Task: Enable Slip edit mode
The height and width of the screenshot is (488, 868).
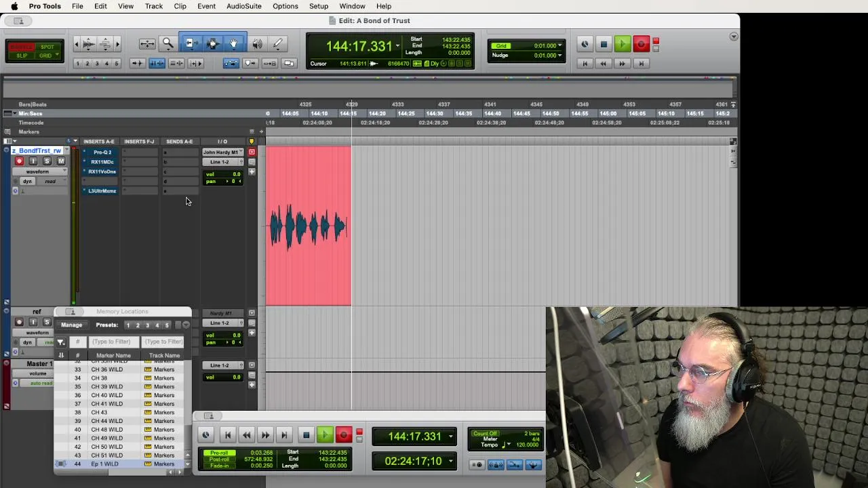Action: [x=22, y=56]
